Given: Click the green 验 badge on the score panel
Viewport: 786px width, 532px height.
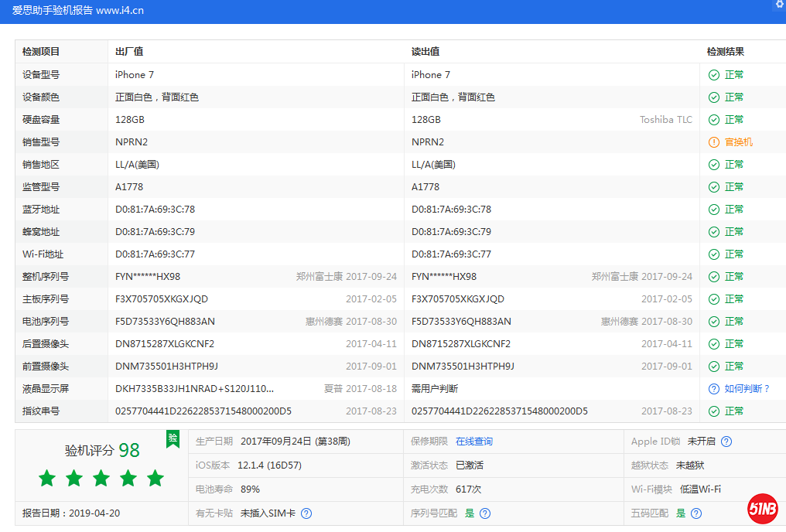Looking at the screenshot, I should (x=173, y=439).
